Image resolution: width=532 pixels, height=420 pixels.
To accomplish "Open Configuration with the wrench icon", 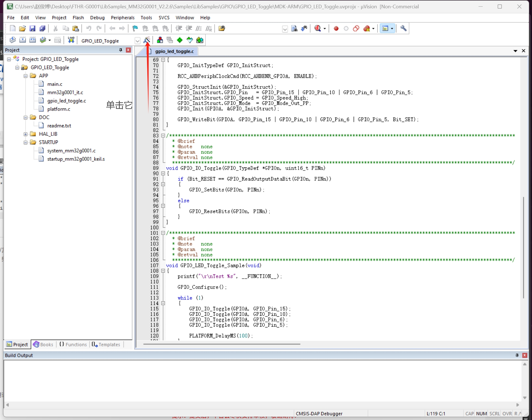I will pyautogui.click(x=404, y=28).
